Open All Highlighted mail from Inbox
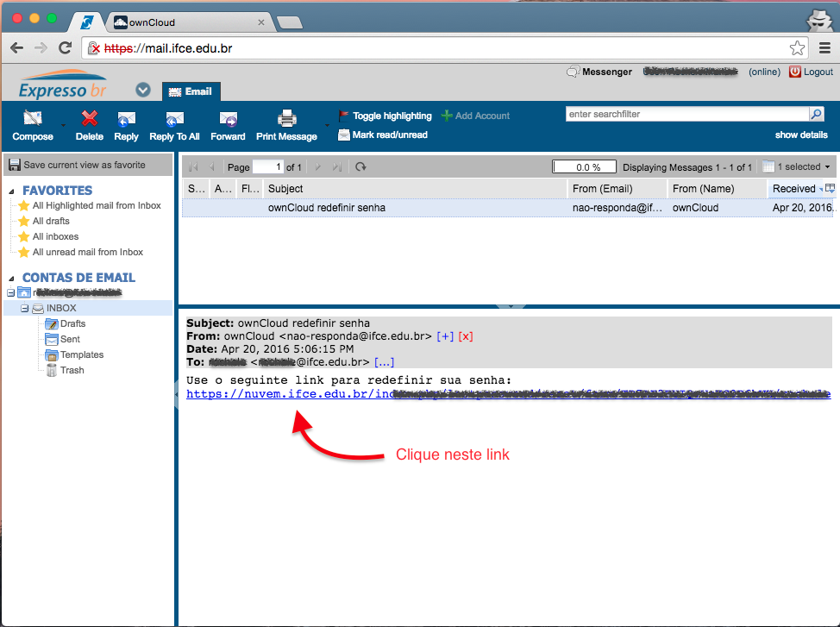The height and width of the screenshot is (627, 840). [x=97, y=206]
